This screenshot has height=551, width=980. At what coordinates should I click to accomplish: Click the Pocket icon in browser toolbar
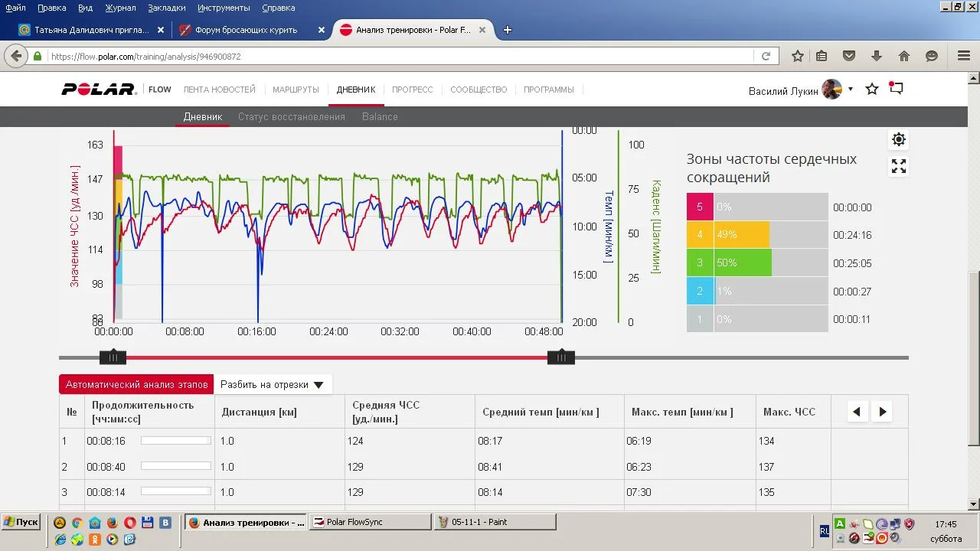click(x=849, y=56)
